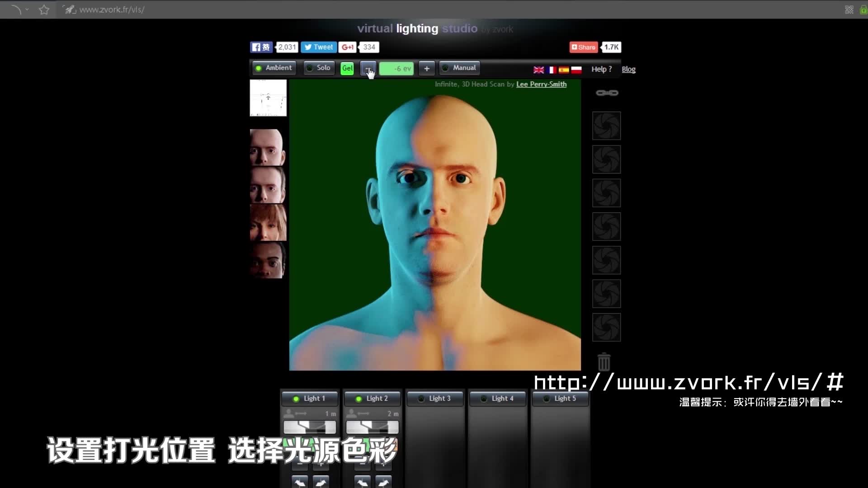Open the Blog link

[x=628, y=69]
